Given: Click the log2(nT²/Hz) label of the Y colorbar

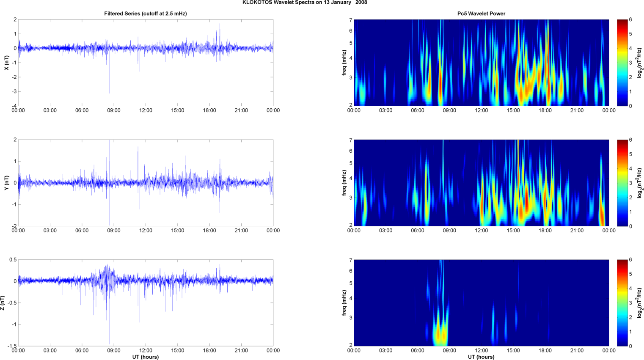Looking at the screenshot, I should click(x=640, y=183).
